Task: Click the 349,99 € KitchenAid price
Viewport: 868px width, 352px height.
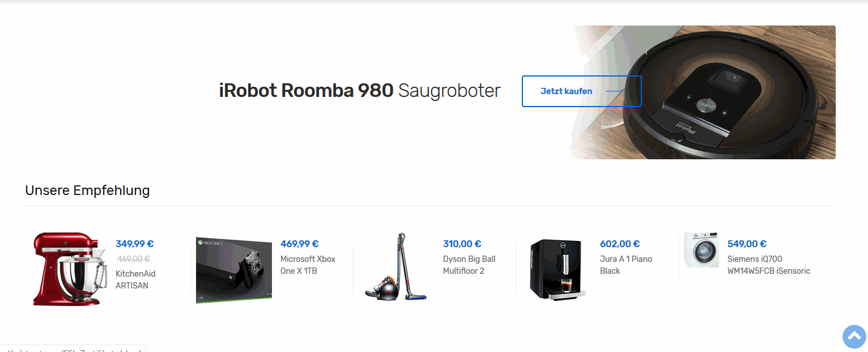Action: click(x=135, y=244)
